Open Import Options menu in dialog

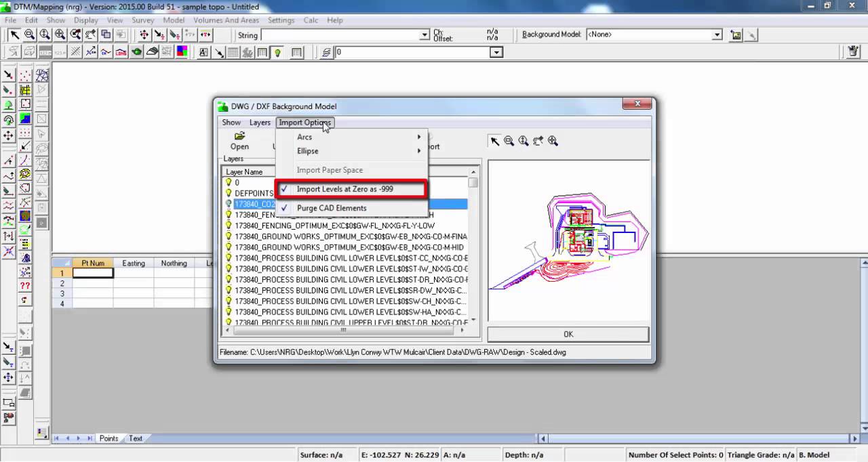point(305,123)
